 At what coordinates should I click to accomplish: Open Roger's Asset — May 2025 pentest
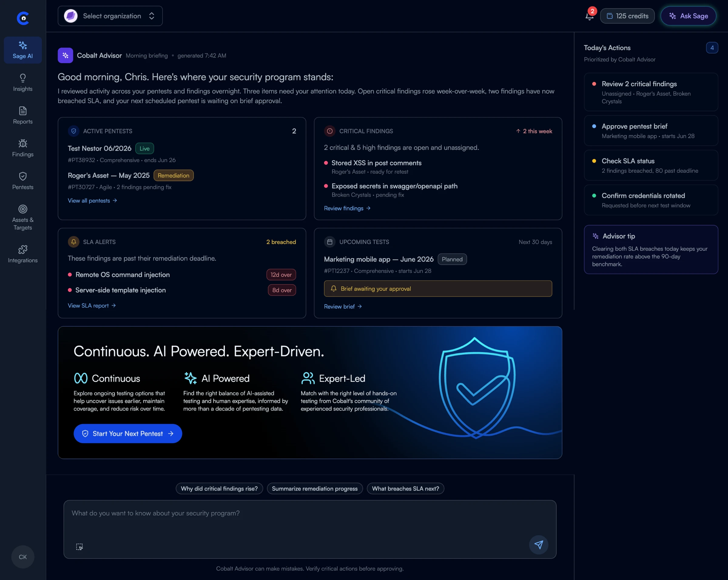pos(108,175)
